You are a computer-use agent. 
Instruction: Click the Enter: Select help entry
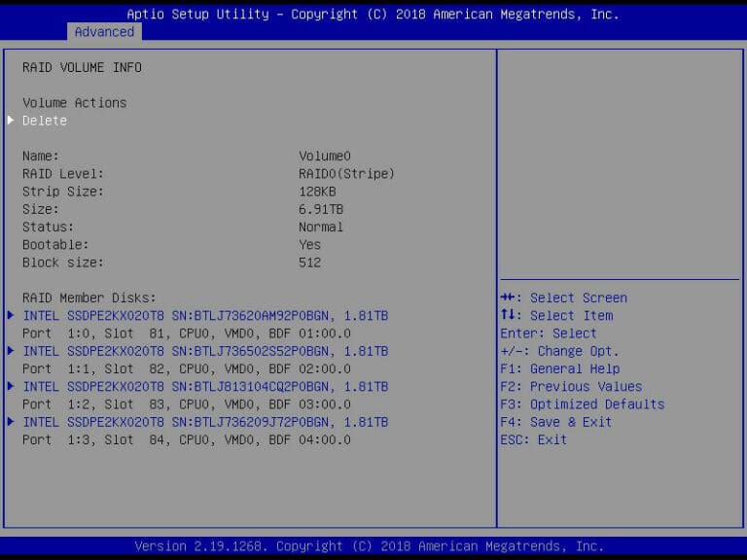549,333
